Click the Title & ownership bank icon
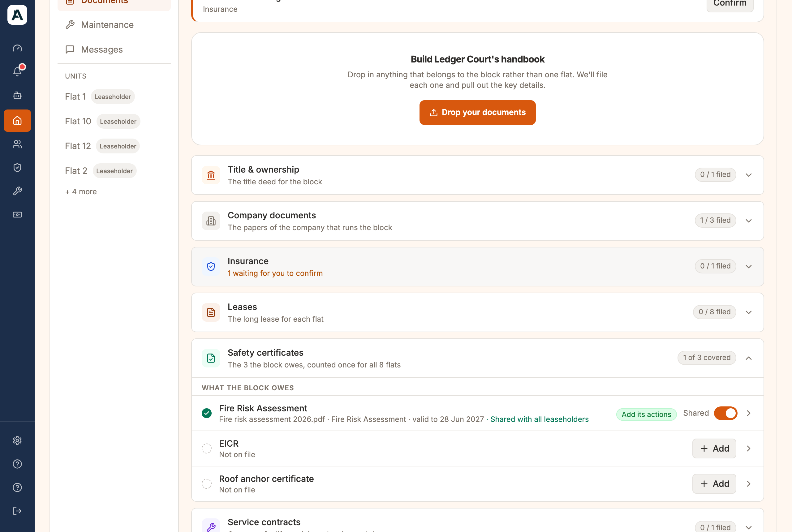This screenshot has height=532, width=792. (x=211, y=175)
